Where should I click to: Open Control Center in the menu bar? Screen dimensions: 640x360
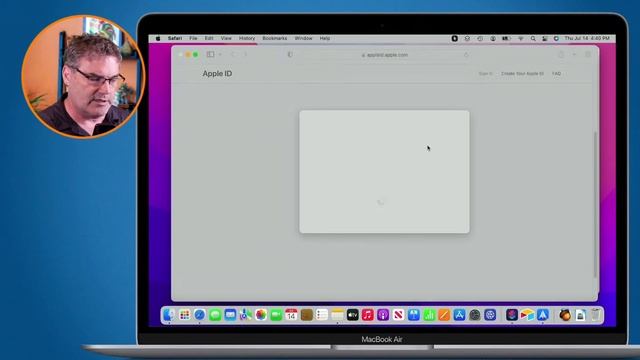[x=544, y=38]
